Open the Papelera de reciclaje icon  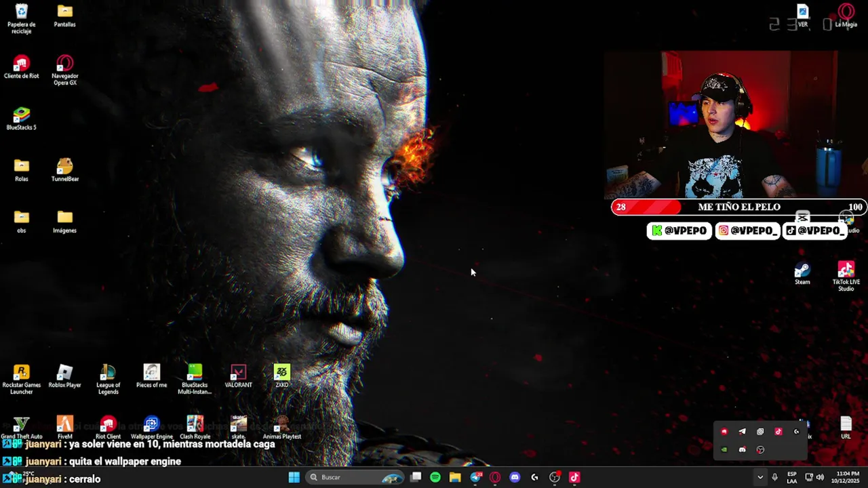point(21,18)
